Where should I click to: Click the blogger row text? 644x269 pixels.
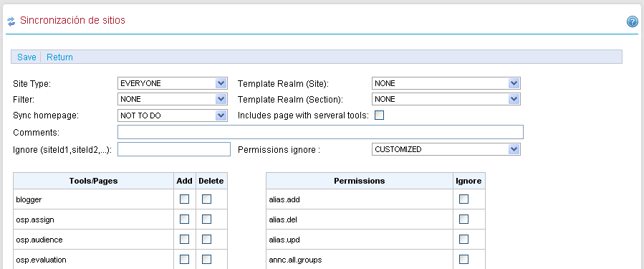(29, 199)
